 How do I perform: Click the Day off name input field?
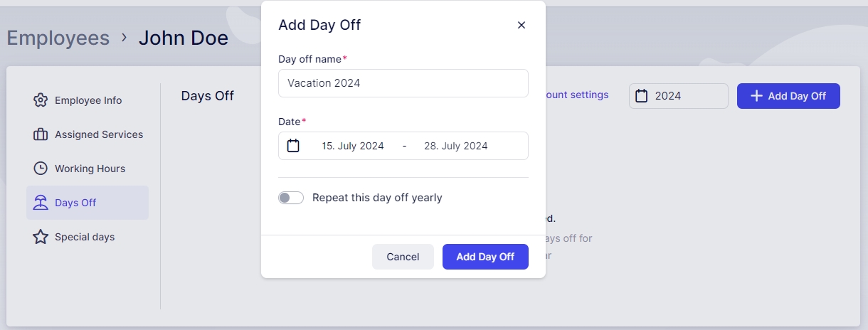pos(403,83)
